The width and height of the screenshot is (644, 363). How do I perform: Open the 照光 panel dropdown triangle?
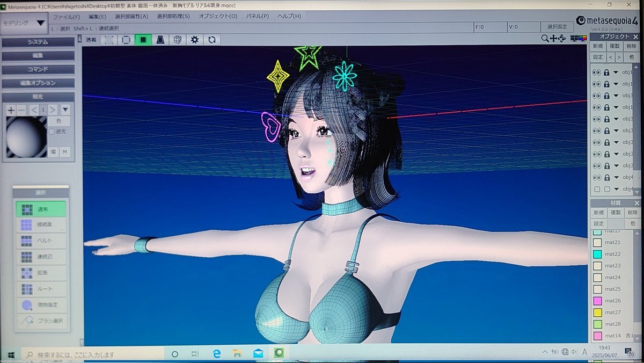click(x=65, y=110)
